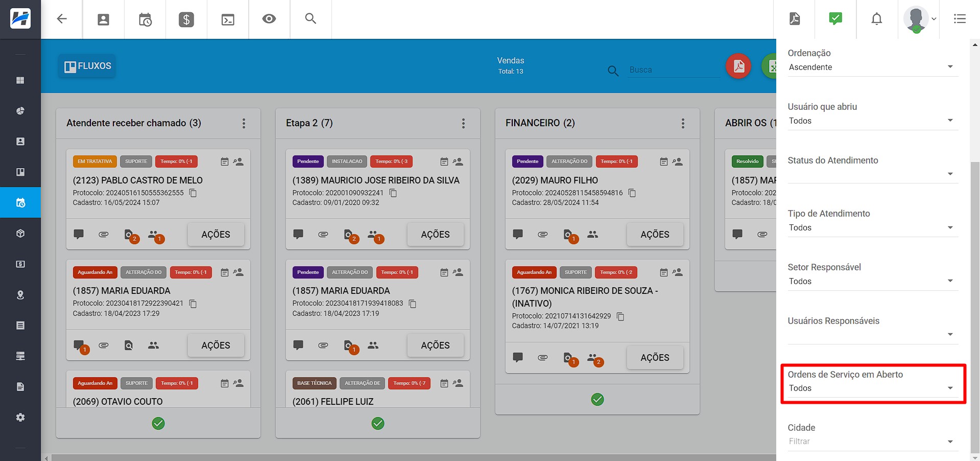Open the user avatar menu
This screenshot has height=461, width=980.
[919, 19]
